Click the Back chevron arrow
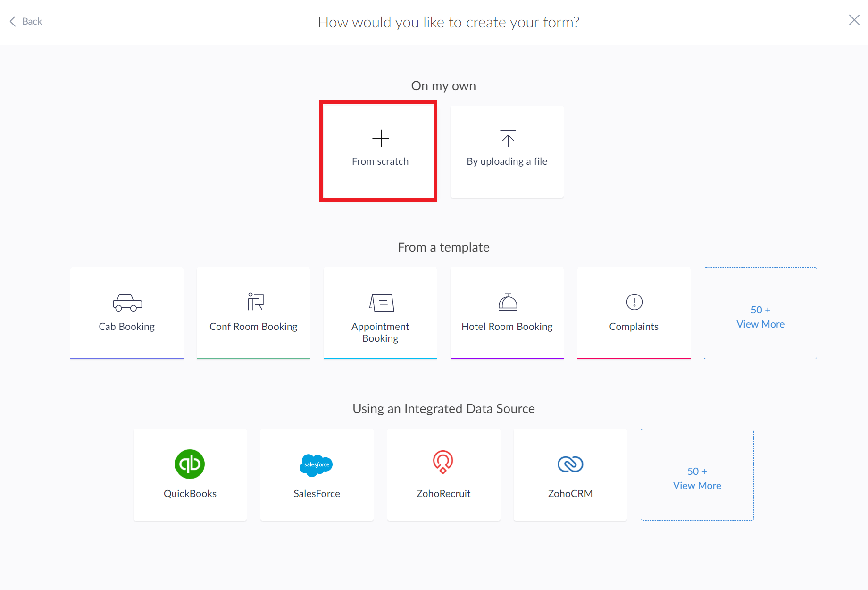868x590 pixels. pos(12,21)
